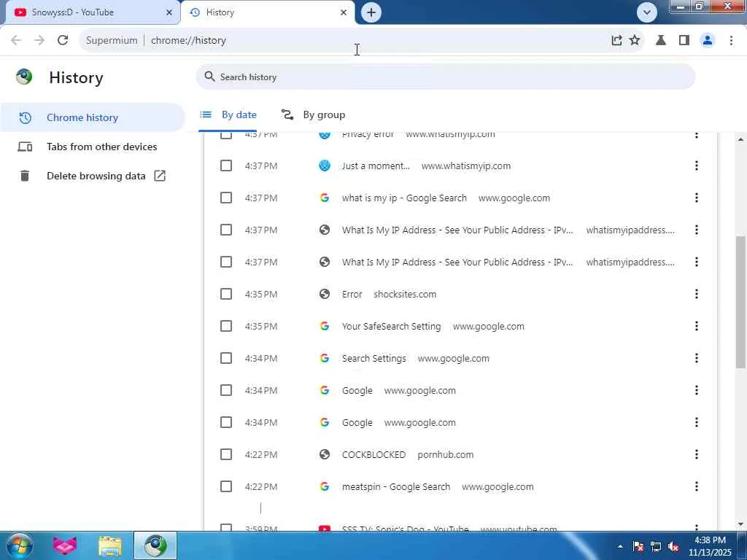Show hidden tray icons arrow

(x=620, y=546)
